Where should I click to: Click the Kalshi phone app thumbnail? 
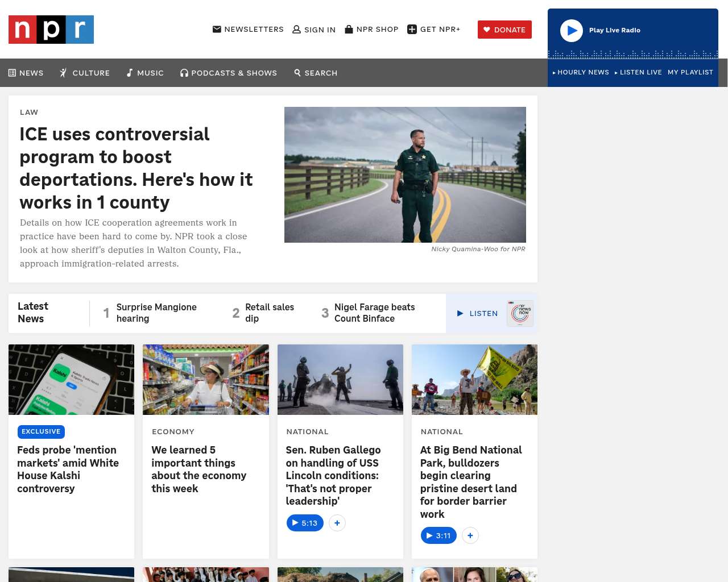tap(71, 380)
